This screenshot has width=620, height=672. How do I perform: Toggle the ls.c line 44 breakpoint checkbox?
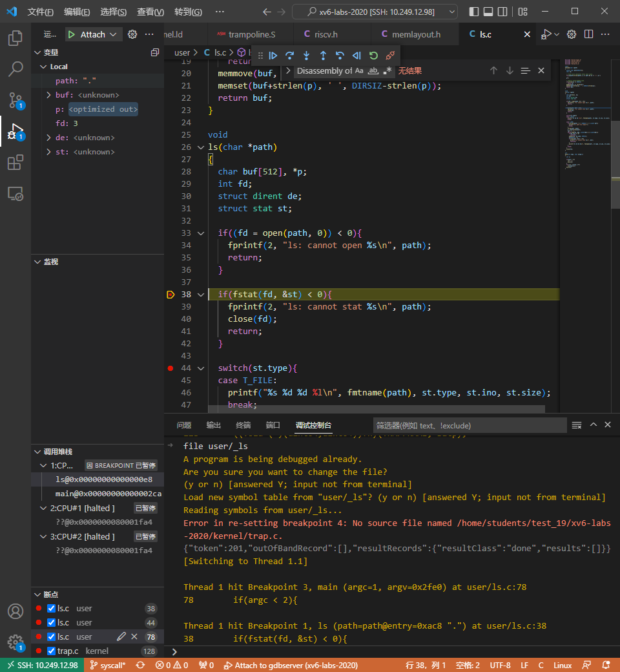click(x=52, y=623)
